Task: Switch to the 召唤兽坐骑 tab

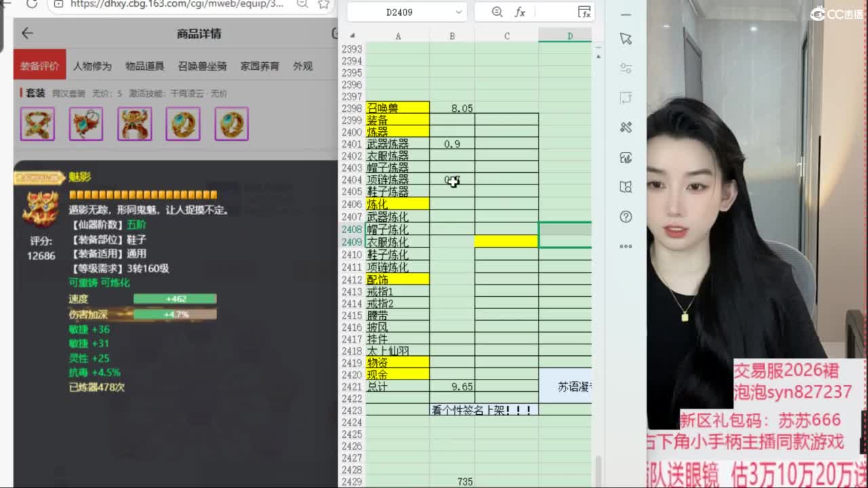Action: tap(202, 66)
